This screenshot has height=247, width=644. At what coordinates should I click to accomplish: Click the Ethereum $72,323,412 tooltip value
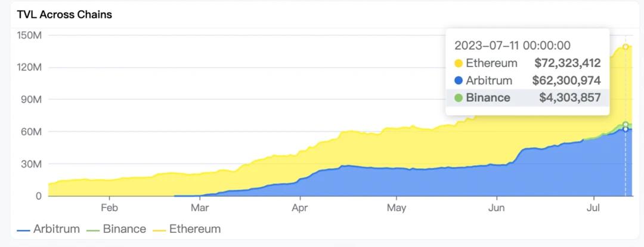[567, 63]
